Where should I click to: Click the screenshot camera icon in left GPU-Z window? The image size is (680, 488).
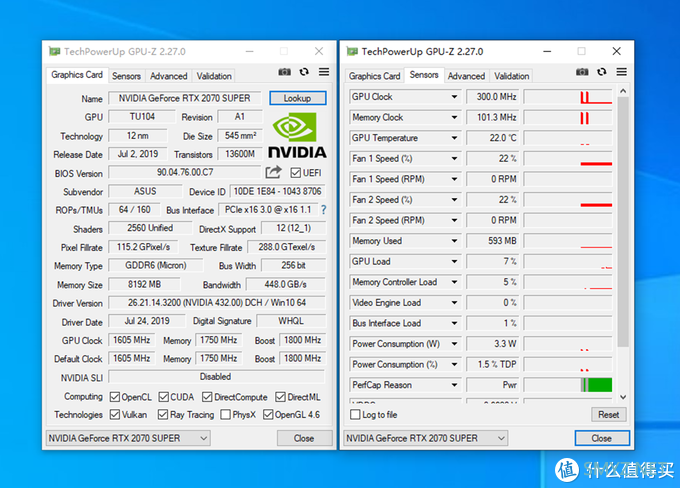click(284, 72)
